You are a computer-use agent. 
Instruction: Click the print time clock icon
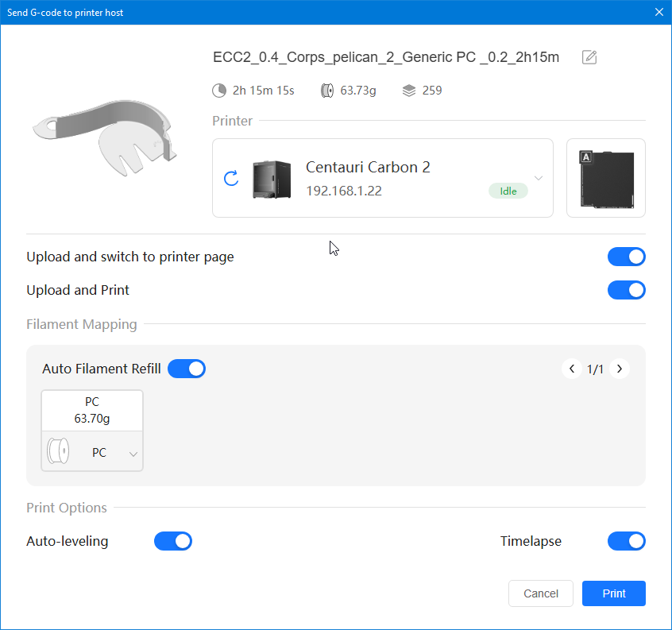pos(219,91)
